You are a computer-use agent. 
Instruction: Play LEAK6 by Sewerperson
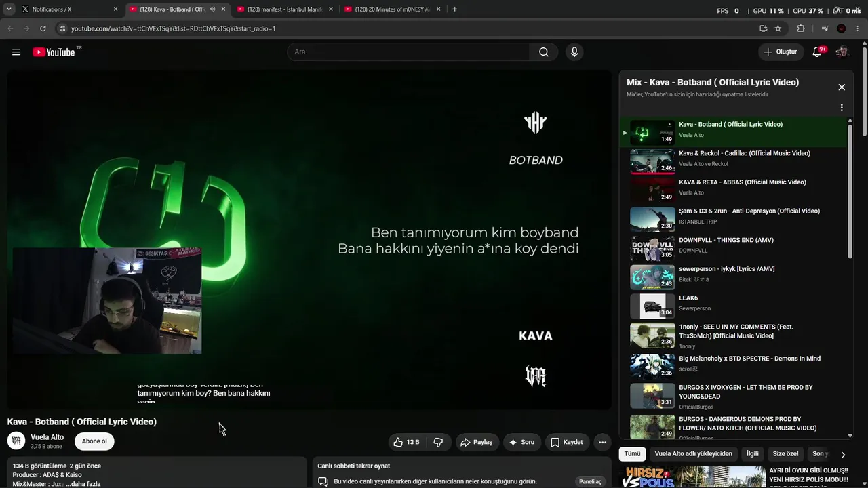point(733,306)
